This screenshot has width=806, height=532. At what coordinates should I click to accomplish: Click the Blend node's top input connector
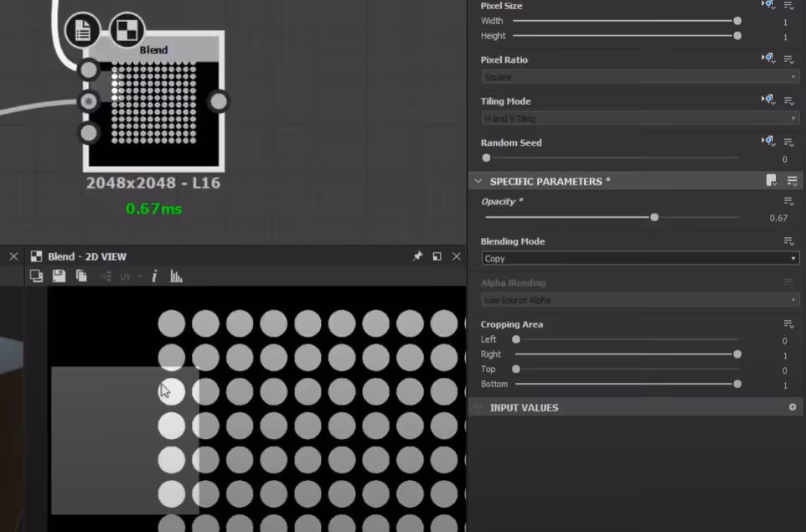89,70
